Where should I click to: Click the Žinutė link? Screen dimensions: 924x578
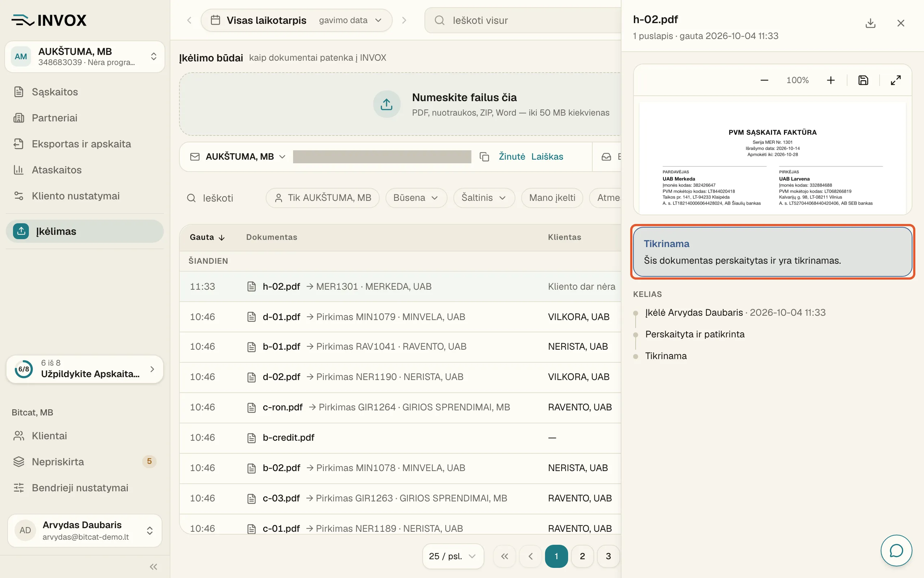512,157
